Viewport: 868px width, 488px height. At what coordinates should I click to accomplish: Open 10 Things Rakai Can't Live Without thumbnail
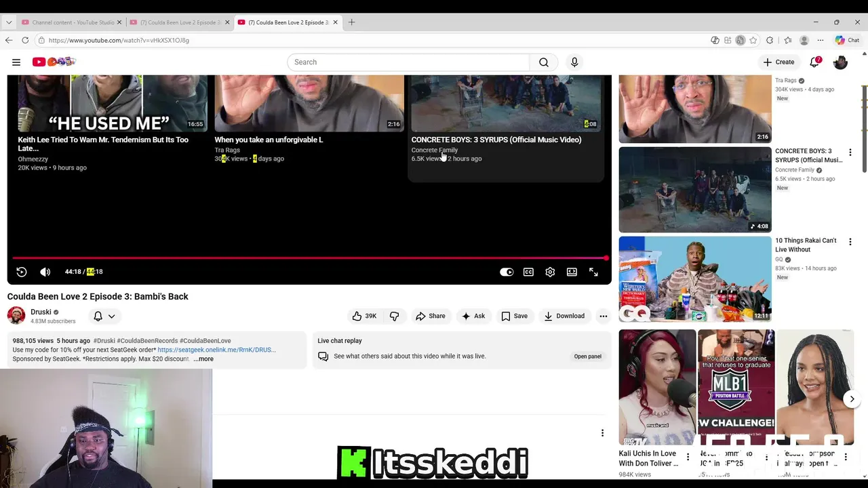tap(694, 279)
